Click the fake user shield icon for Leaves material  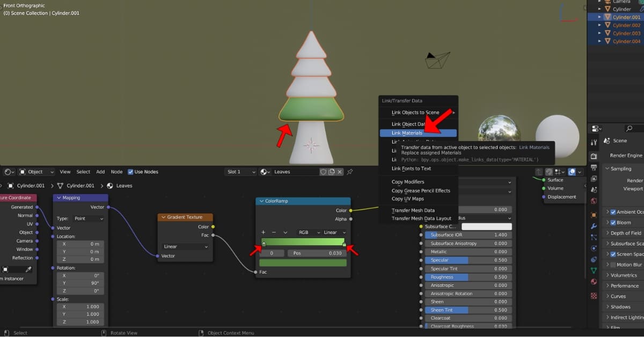[x=324, y=172]
